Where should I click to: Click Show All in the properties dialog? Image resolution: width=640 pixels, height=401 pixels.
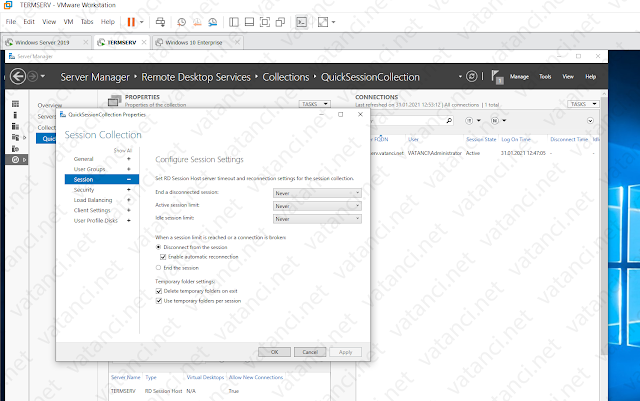click(122, 150)
